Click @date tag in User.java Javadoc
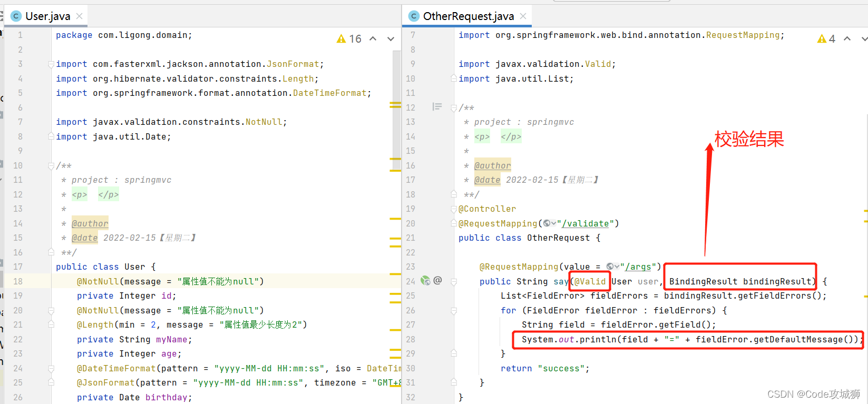The height and width of the screenshot is (404, 868). point(85,238)
